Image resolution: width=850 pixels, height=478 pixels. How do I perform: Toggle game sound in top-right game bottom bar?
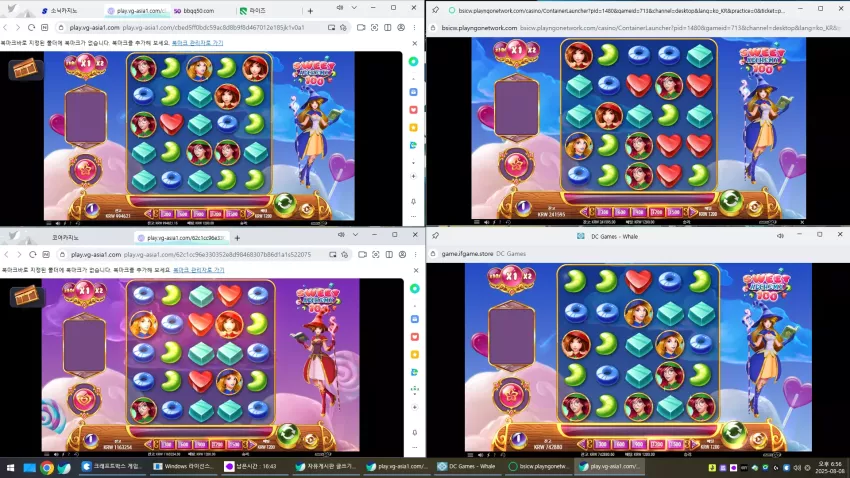486,222
